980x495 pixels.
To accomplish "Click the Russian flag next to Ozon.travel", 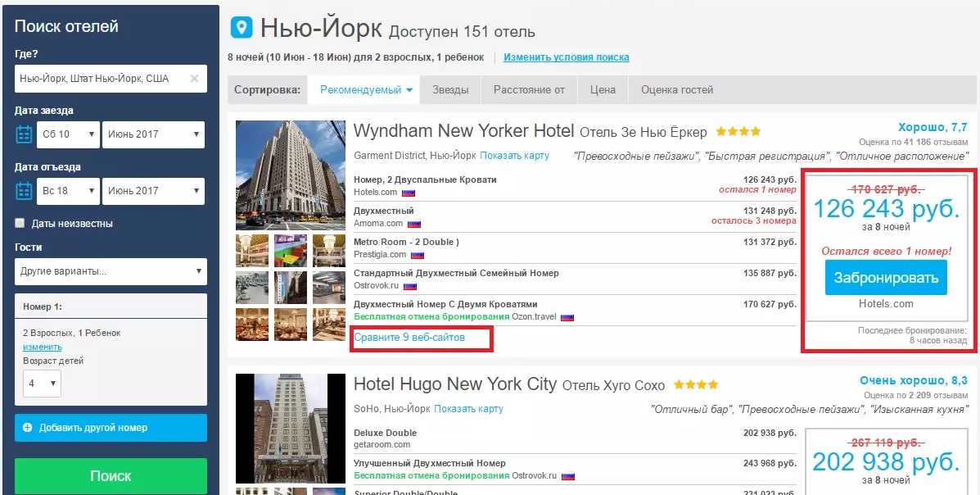I will 567,318.
